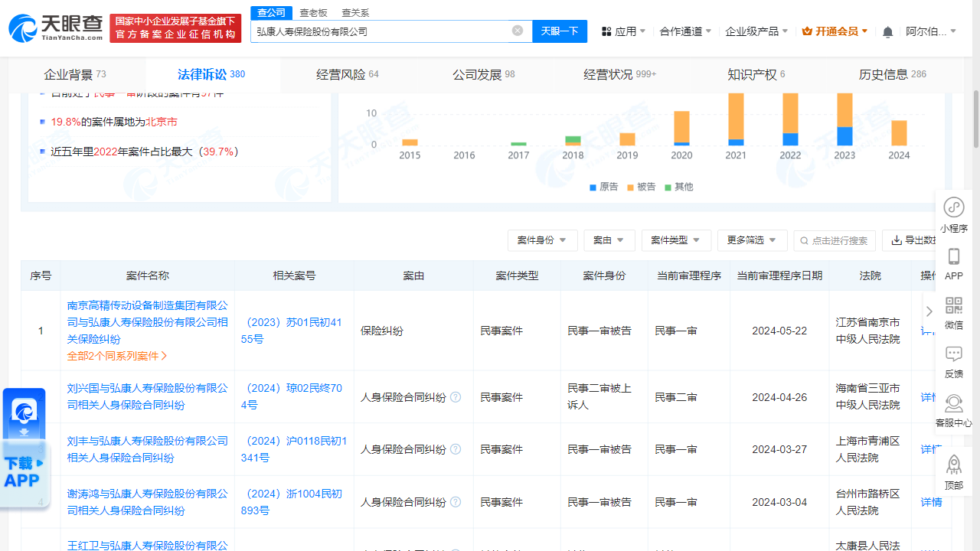980x551 pixels.
Task: Switch to the 经营风险 tab
Action: [348, 74]
